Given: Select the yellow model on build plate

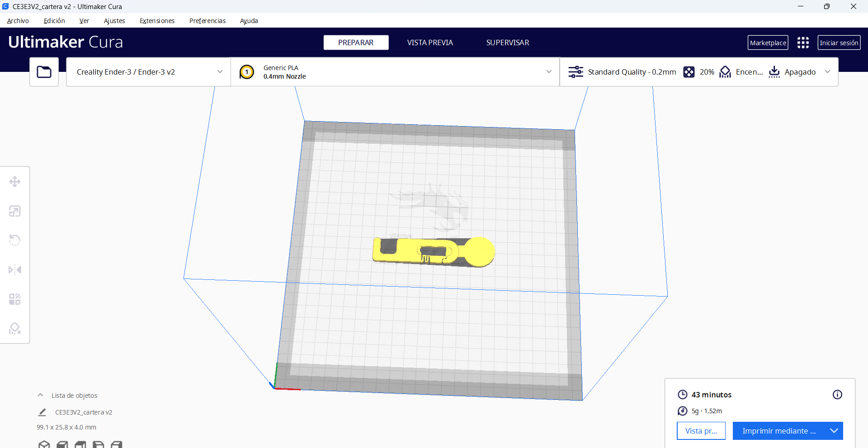Looking at the screenshot, I should (433, 252).
